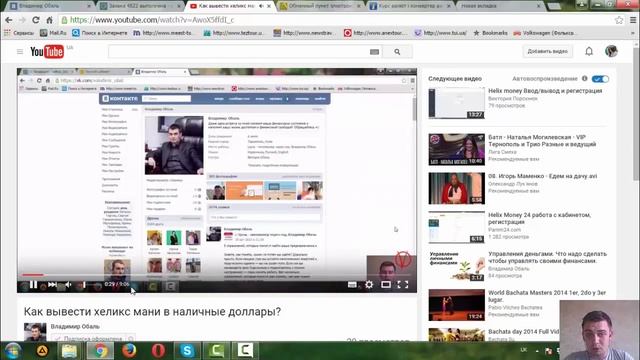Open the browser home page
This screenshot has width=640, height=360.
point(49,20)
